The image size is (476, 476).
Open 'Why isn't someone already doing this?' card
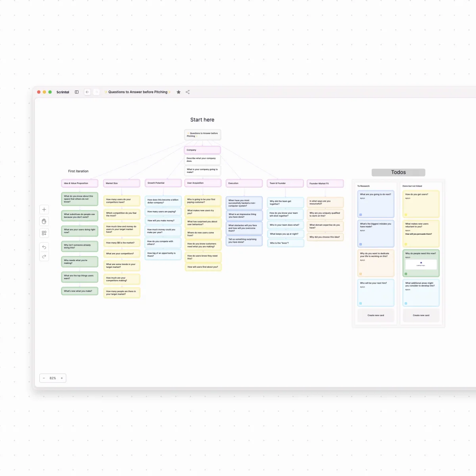pos(80,246)
